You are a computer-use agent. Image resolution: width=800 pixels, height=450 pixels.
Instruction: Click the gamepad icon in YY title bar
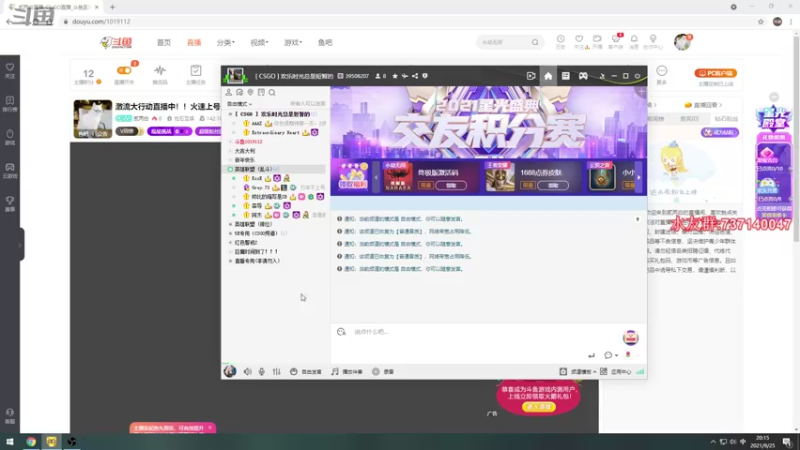pyautogui.click(x=583, y=76)
